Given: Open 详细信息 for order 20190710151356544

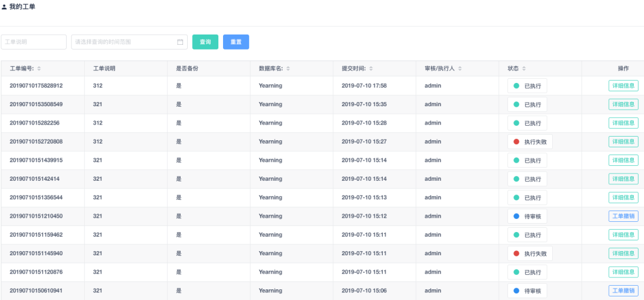Looking at the screenshot, I should click(x=624, y=197).
